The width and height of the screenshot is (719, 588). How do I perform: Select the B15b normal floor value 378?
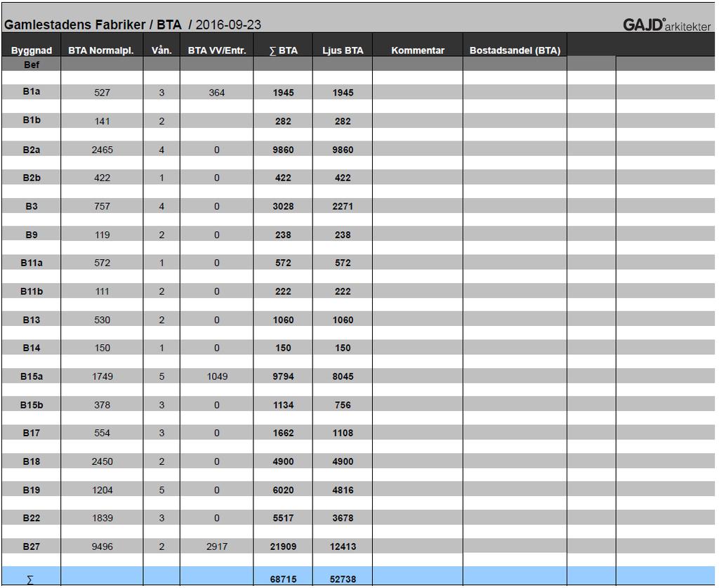pyautogui.click(x=103, y=405)
